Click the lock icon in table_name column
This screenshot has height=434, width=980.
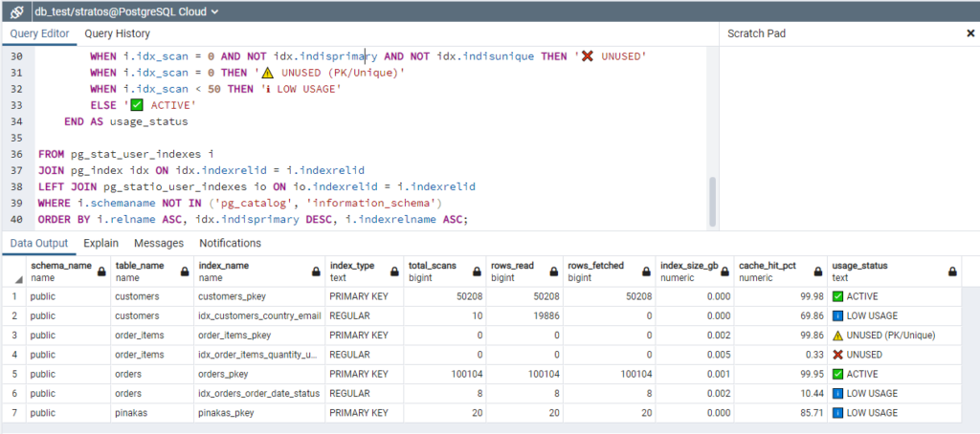point(185,271)
